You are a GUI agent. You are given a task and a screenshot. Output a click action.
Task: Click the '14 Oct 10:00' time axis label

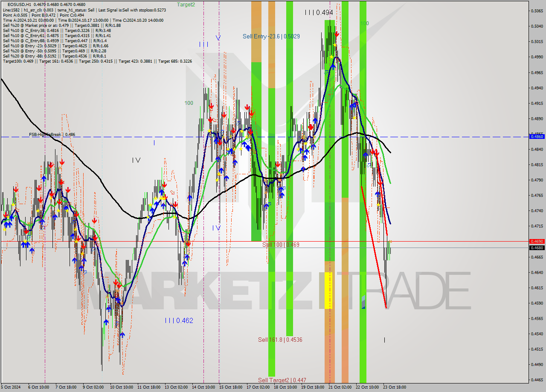point(203,387)
